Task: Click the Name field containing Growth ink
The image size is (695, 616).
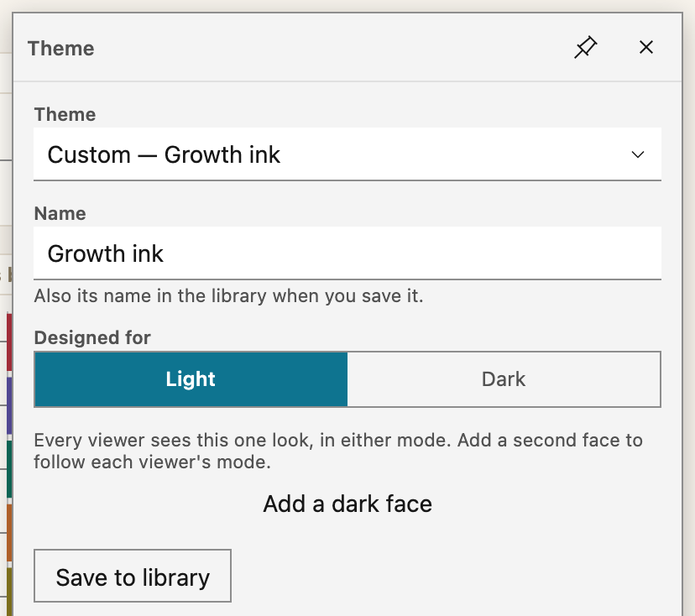Action: pyautogui.click(x=347, y=253)
